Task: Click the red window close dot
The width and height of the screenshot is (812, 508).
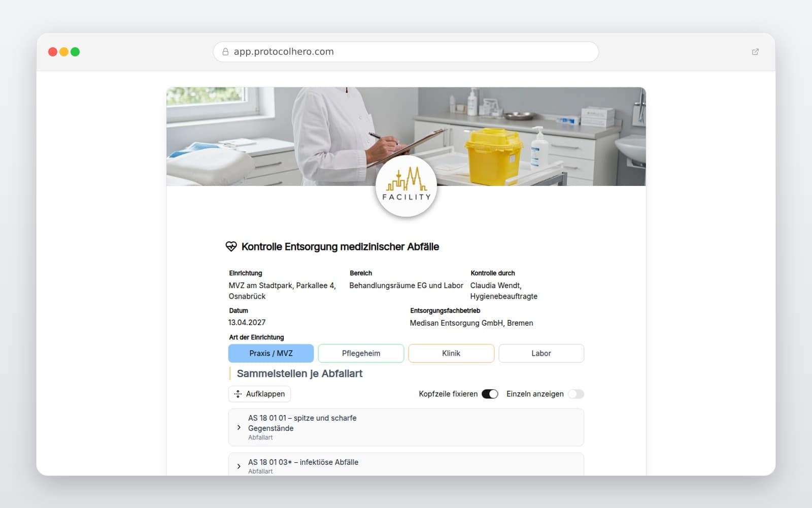Action: [53, 52]
